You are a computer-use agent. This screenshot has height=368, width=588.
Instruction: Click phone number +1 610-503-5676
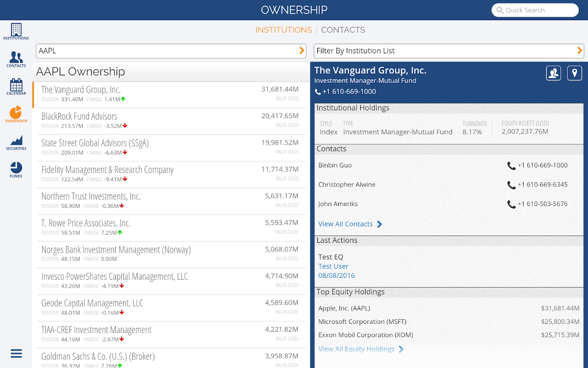pos(543,204)
